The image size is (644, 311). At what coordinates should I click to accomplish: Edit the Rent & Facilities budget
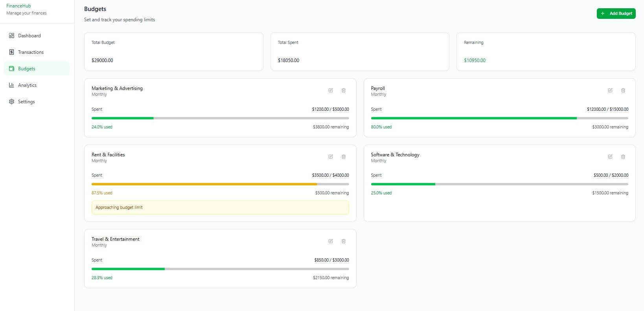click(331, 157)
